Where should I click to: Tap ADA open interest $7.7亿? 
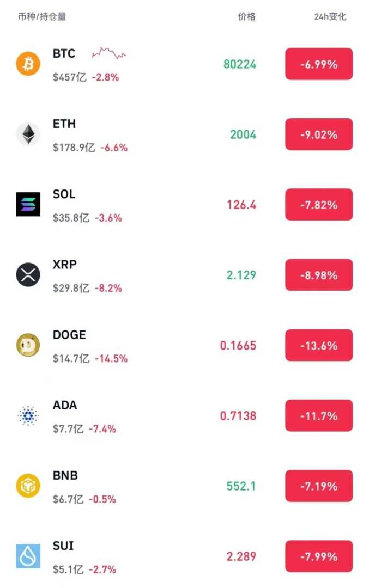(x=69, y=429)
